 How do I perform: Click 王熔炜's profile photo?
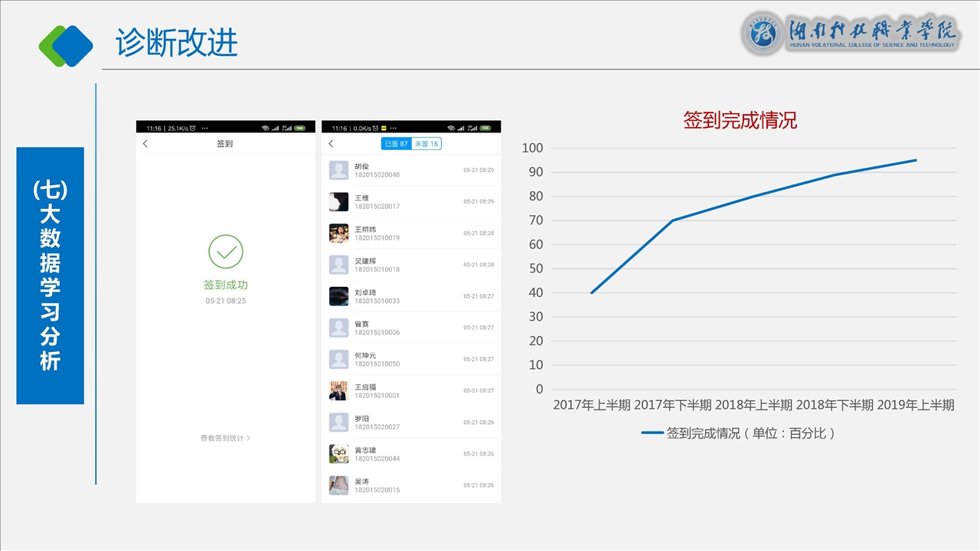coord(338,233)
